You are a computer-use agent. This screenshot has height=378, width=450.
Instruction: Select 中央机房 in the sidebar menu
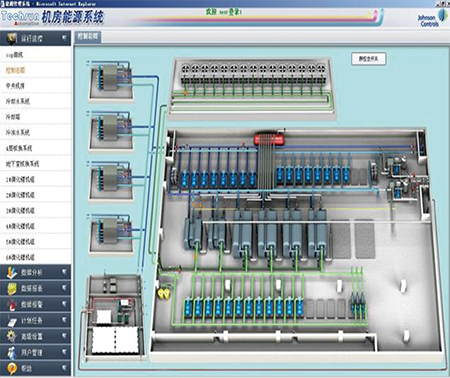tap(15, 86)
